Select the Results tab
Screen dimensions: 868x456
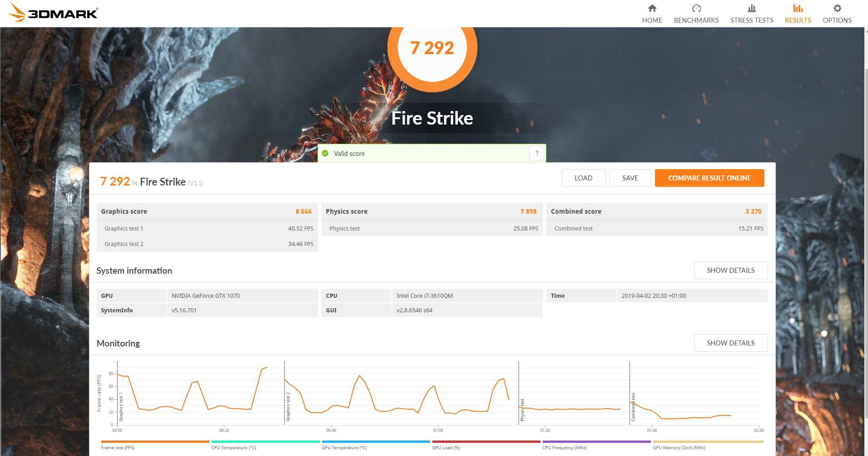(798, 14)
